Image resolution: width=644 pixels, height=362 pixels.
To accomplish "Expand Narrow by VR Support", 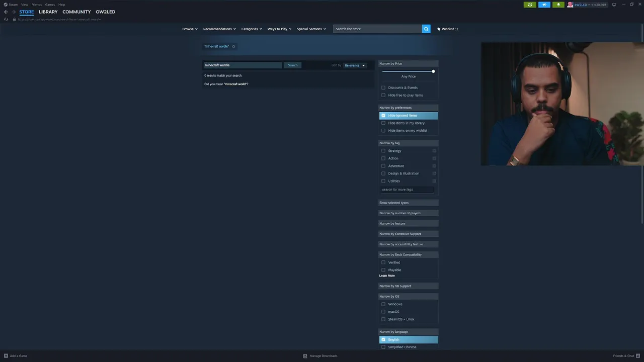I will (x=408, y=286).
